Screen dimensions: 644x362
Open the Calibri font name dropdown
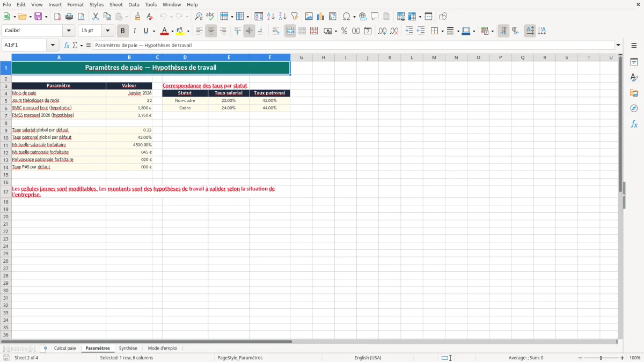[x=69, y=31]
